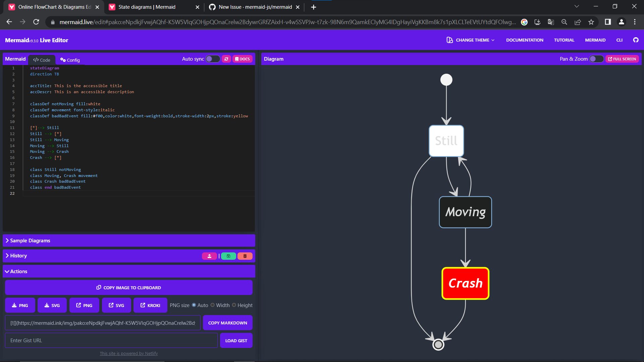
Task: Delete history using the trash icon
Action: click(245, 256)
